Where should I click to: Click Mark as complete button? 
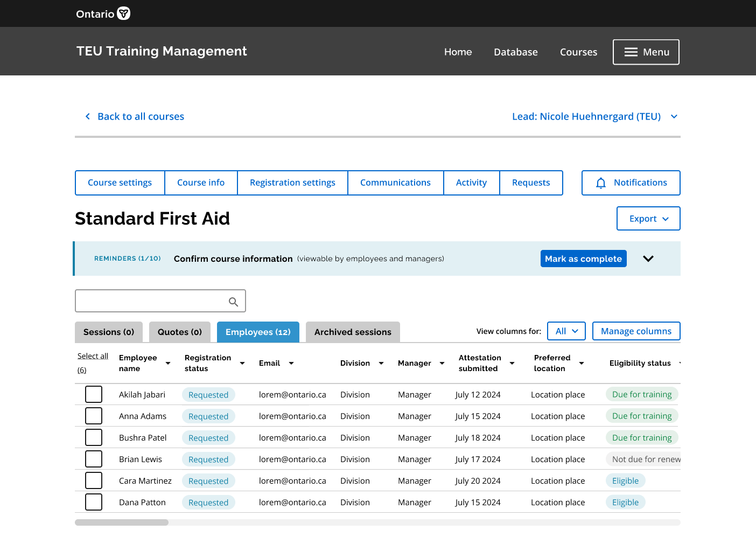click(x=584, y=259)
